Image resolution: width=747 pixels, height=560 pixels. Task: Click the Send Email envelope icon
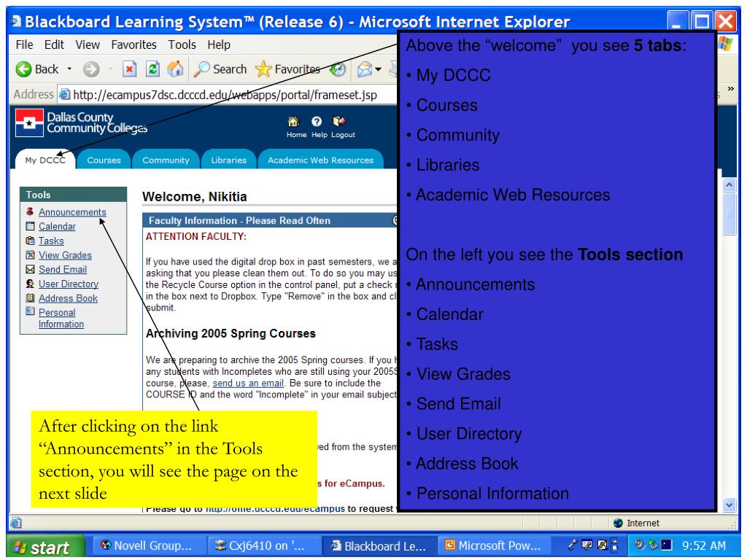30,269
